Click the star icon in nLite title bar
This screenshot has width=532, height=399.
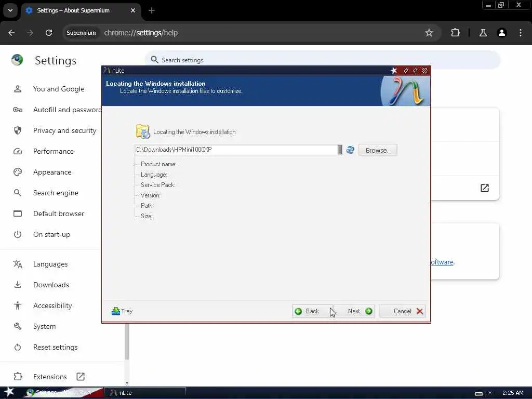point(394,71)
